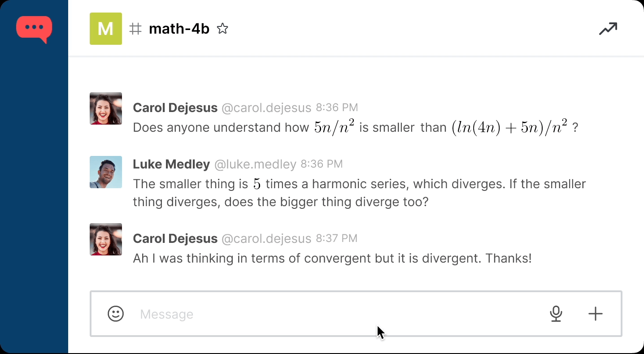644x354 pixels.
Task: Click the red chat bubble logo
Action: [x=34, y=29]
